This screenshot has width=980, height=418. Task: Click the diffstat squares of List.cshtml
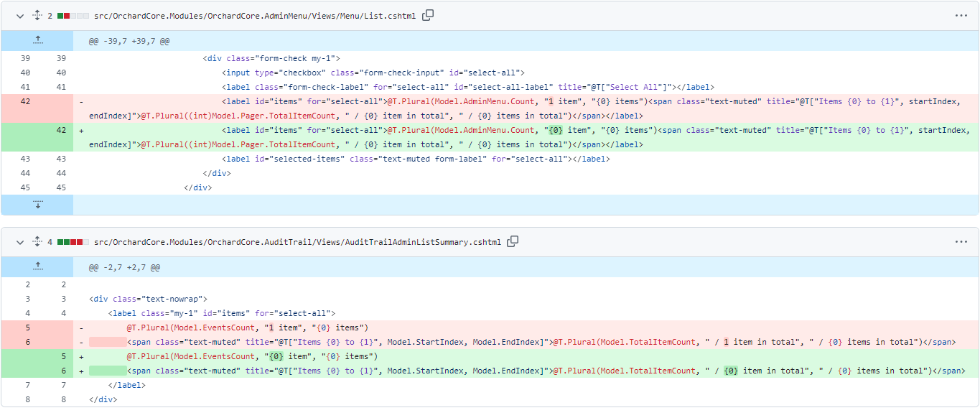[x=73, y=16]
